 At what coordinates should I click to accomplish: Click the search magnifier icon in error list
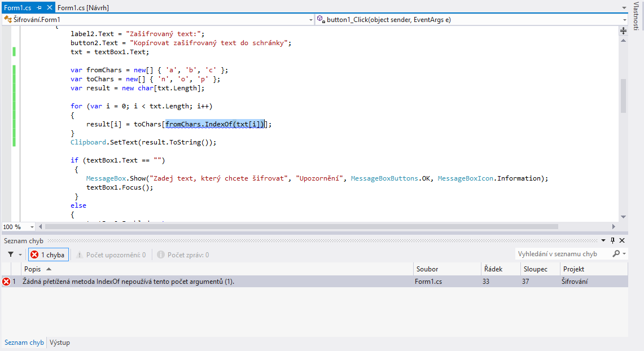tap(616, 254)
